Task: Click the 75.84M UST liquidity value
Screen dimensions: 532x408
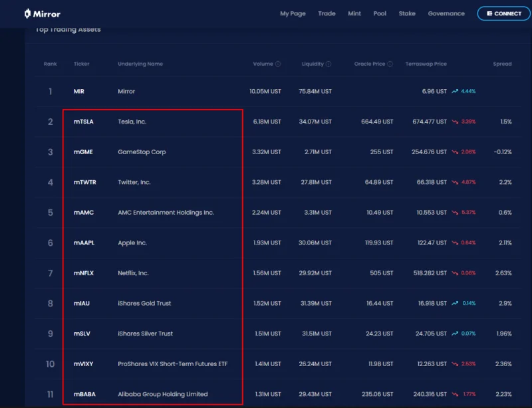Action: 315,91
